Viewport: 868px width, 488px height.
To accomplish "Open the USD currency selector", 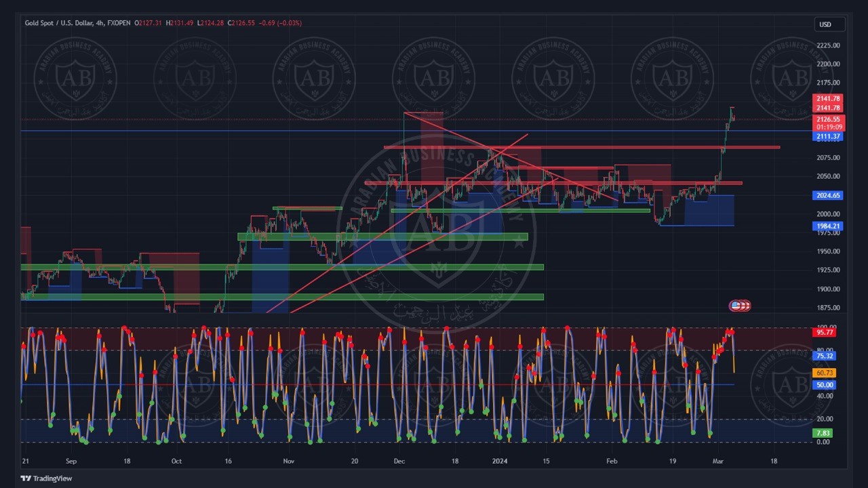I will (830, 24).
